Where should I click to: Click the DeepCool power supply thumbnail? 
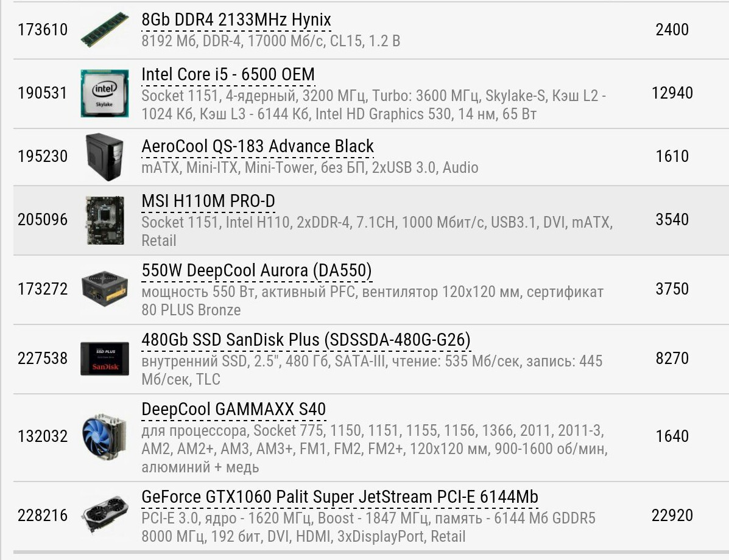[x=105, y=289]
